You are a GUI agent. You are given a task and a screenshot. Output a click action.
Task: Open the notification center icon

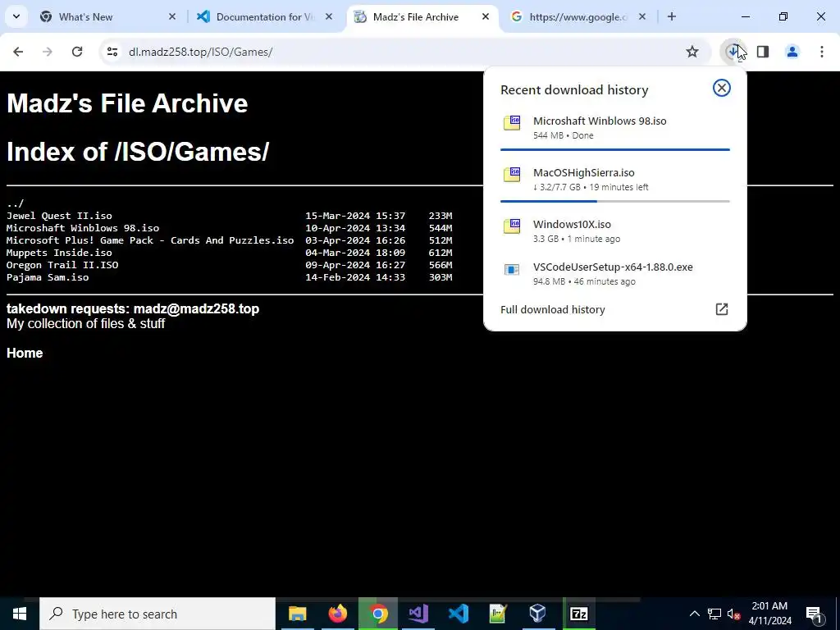click(x=815, y=614)
